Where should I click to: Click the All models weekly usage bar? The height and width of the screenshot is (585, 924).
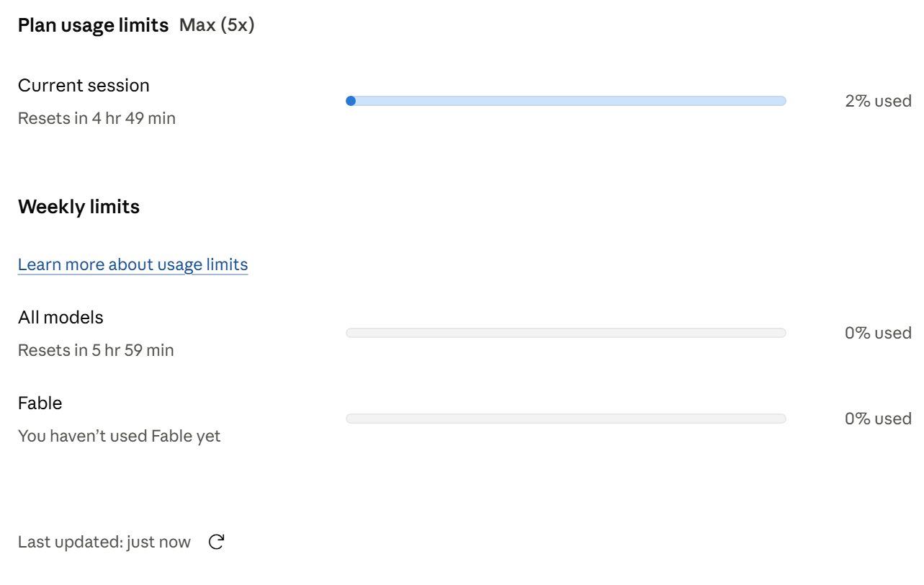tap(566, 333)
